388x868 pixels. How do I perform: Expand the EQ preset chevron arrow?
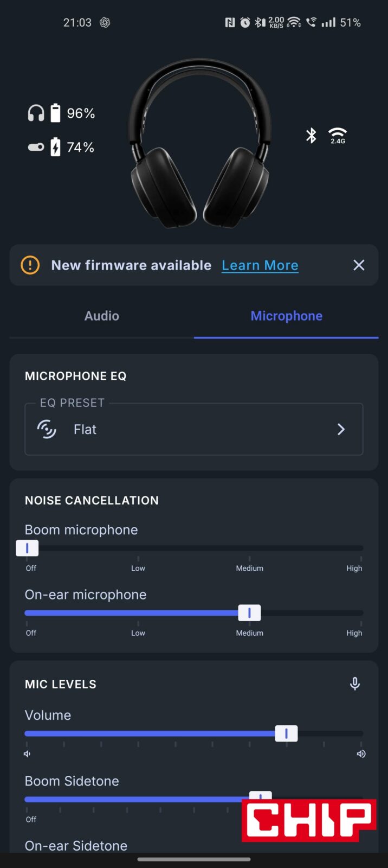click(x=341, y=429)
